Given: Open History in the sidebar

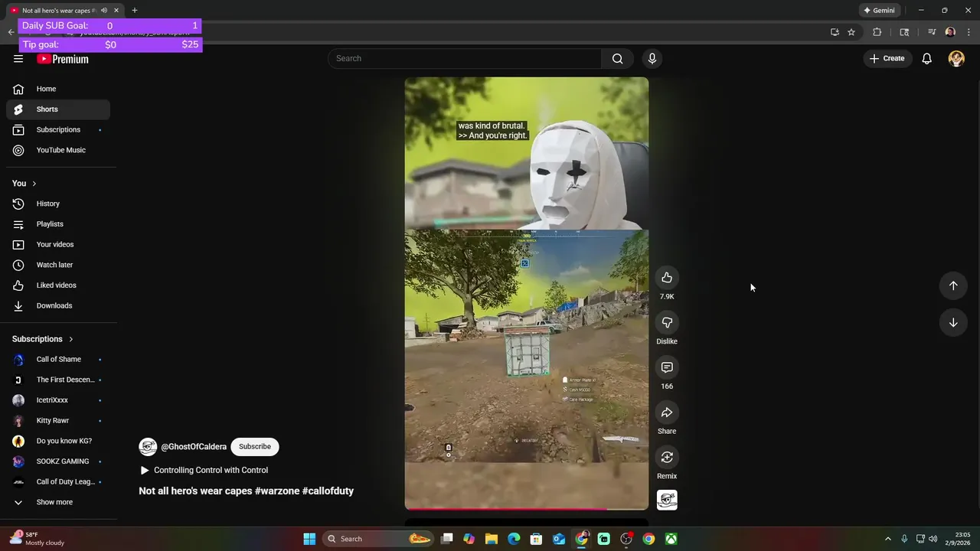Looking at the screenshot, I should click(58, 204).
